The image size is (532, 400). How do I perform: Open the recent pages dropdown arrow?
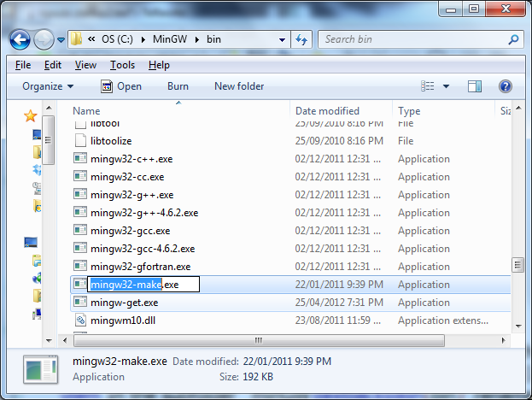pos(61,40)
